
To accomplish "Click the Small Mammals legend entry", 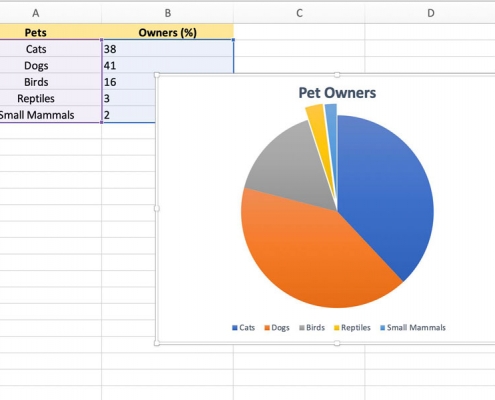I will tap(413, 328).
